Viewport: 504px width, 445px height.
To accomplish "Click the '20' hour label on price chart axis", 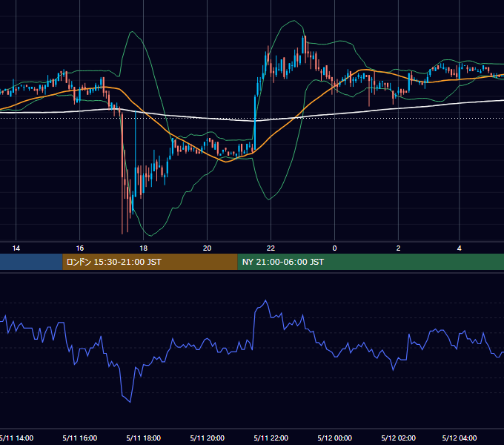I will point(207,248).
